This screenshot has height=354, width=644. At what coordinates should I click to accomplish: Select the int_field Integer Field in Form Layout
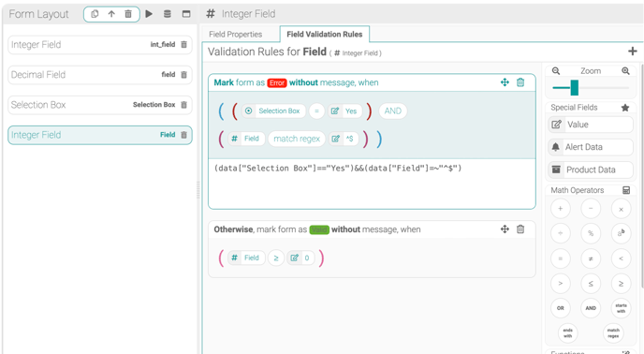[100, 44]
